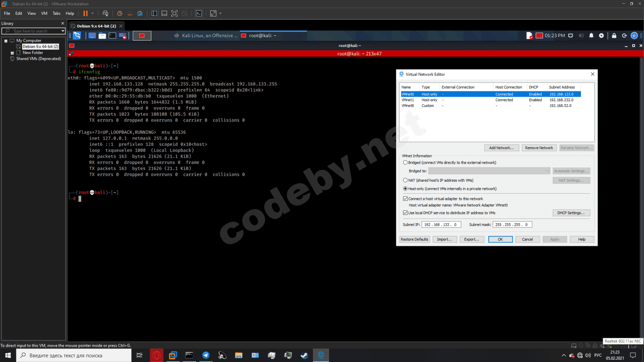
Task: Expand the stretch display dropdown arrow
Action: (x=220, y=13)
